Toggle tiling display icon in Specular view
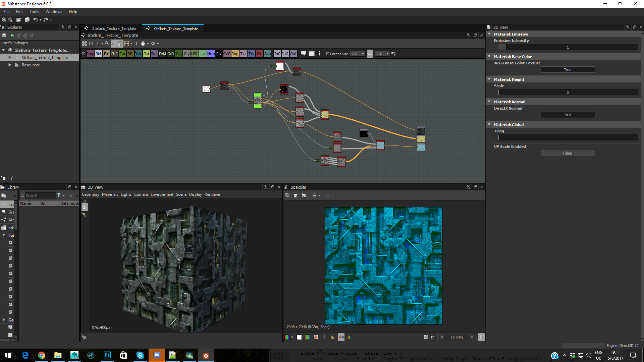 tap(316, 337)
